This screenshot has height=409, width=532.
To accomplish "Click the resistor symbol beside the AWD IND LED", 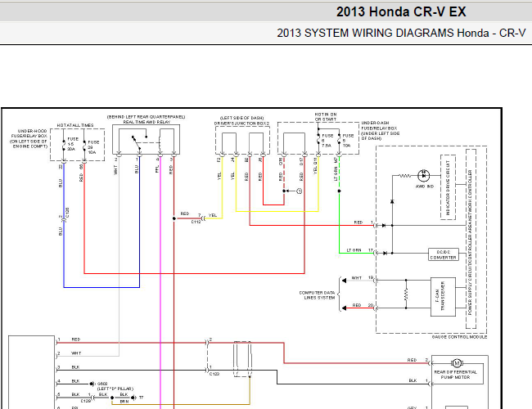I will [x=405, y=176].
